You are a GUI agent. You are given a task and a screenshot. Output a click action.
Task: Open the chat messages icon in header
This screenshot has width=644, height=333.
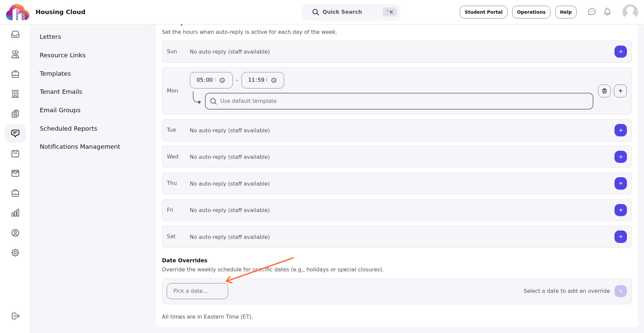[x=592, y=12]
